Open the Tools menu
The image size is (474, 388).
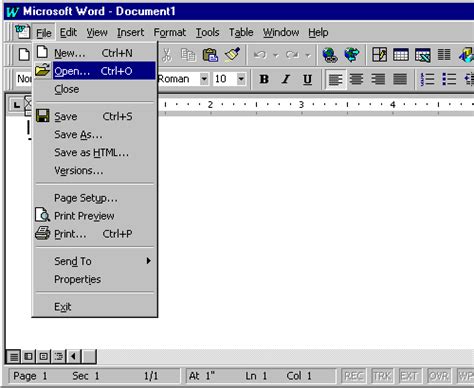[207, 32]
